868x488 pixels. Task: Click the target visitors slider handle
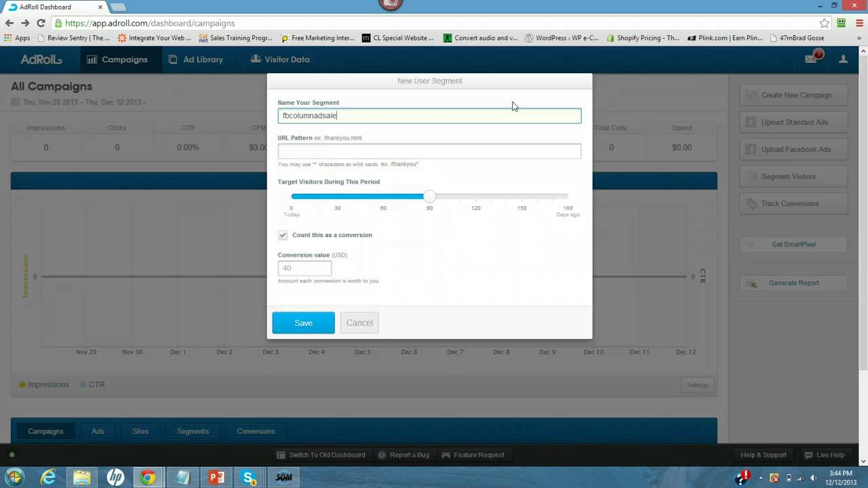429,197
